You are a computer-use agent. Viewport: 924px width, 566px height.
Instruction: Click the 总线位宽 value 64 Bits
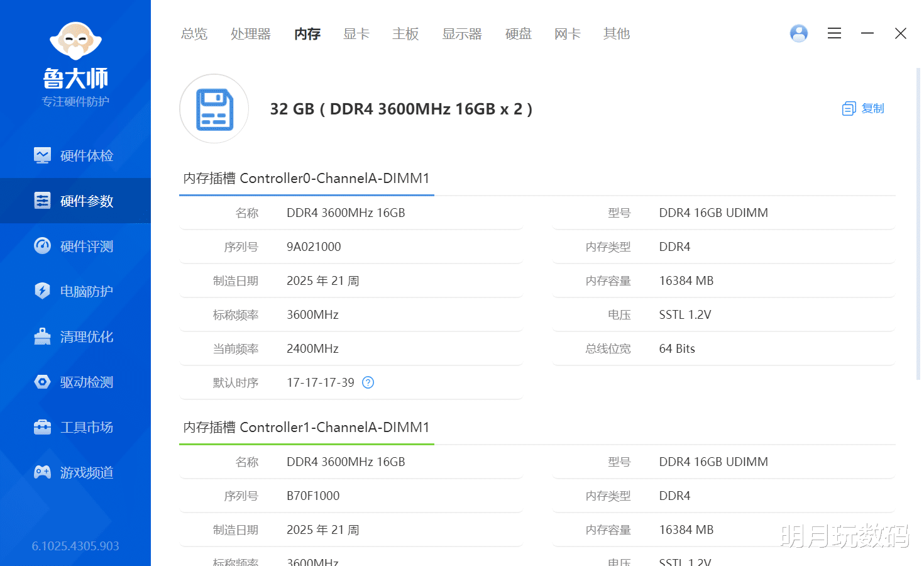pyautogui.click(x=677, y=348)
